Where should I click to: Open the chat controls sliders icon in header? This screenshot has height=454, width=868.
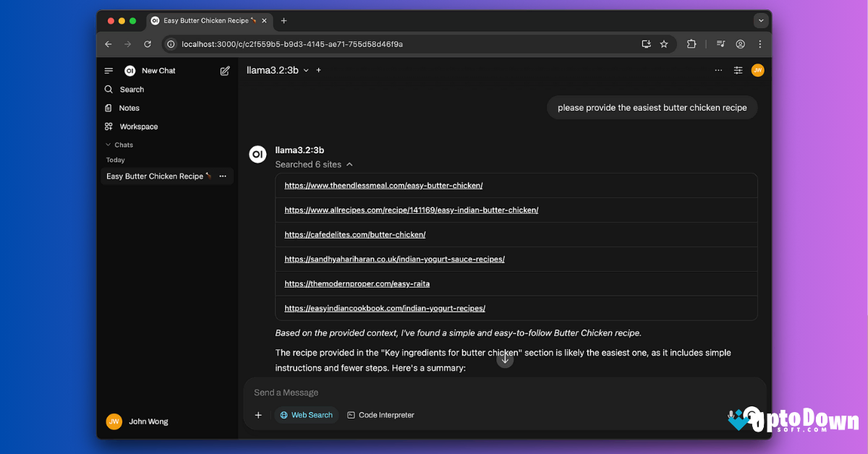(x=738, y=70)
